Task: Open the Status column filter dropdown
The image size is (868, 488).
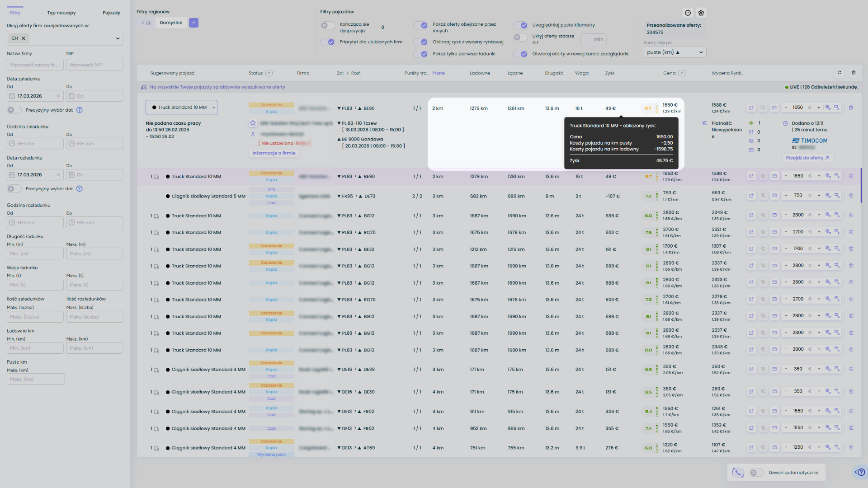Action: [269, 73]
